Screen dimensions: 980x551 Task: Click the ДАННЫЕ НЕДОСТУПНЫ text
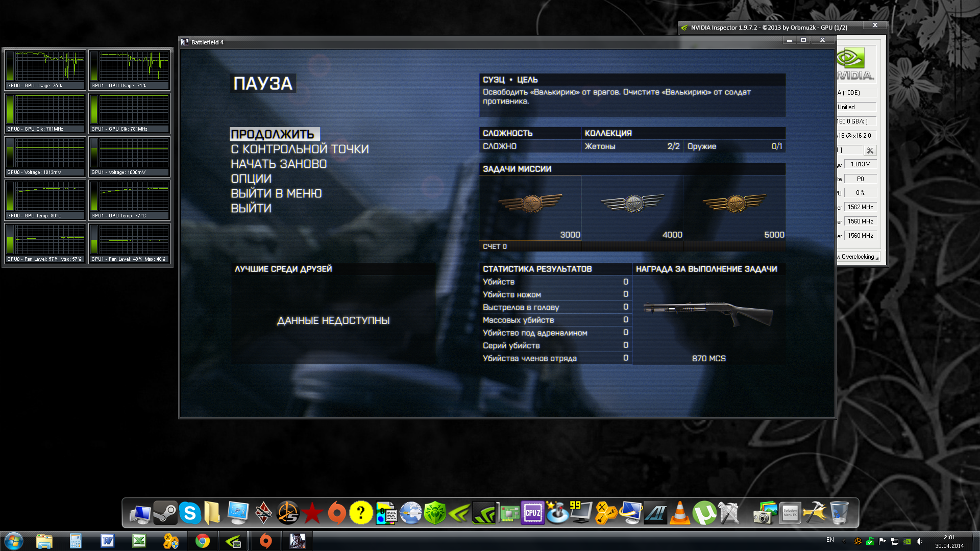click(x=333, y=320)
